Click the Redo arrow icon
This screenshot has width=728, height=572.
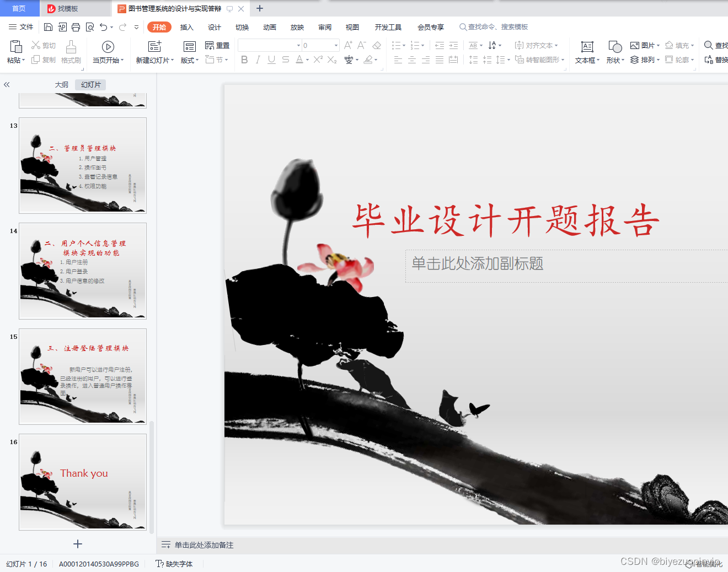click(x=122, y=27)
